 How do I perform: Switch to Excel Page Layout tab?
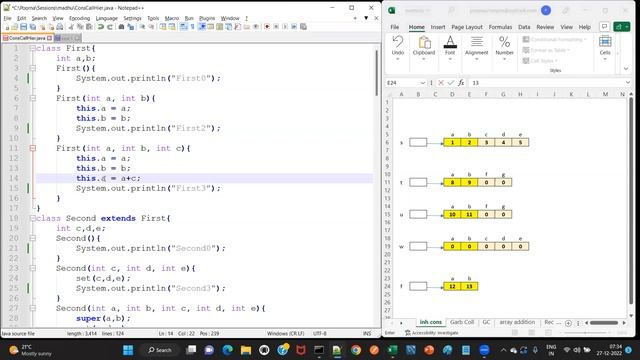[x=467, y=27]
